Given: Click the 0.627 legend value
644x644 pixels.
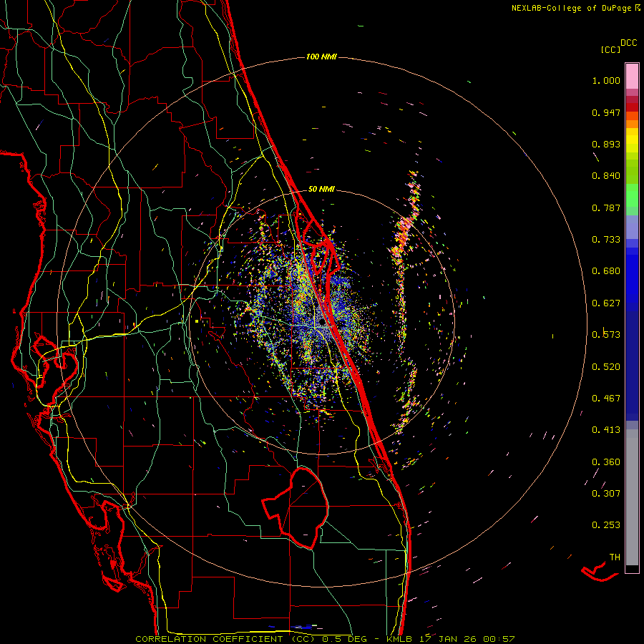Looking at the screenshot, I should 606,303.
